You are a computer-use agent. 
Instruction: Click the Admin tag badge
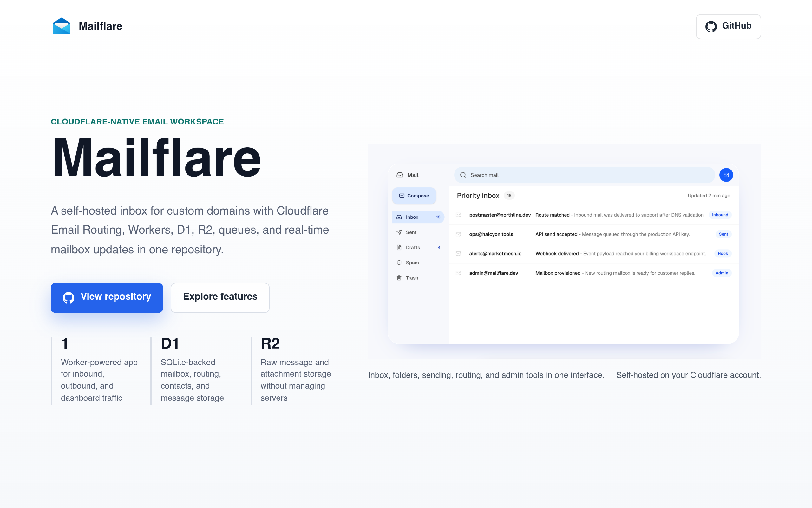721,273
